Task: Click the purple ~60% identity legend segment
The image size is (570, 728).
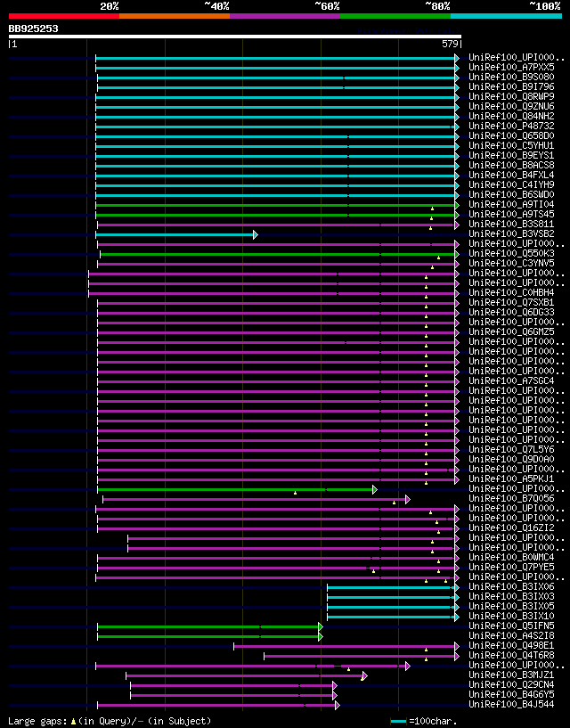Action: click(x=285, y=16)
